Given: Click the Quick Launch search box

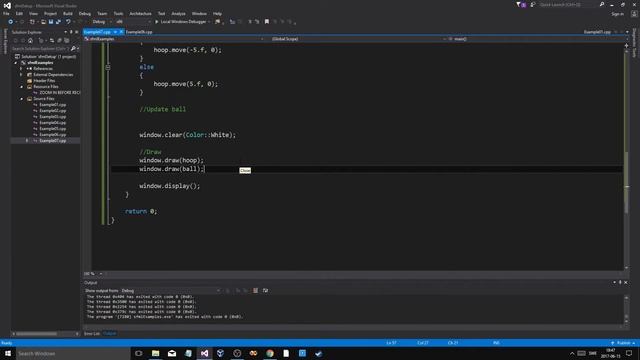Looking at the screenshot, I should pyautogui.click(x=568, y=4).
